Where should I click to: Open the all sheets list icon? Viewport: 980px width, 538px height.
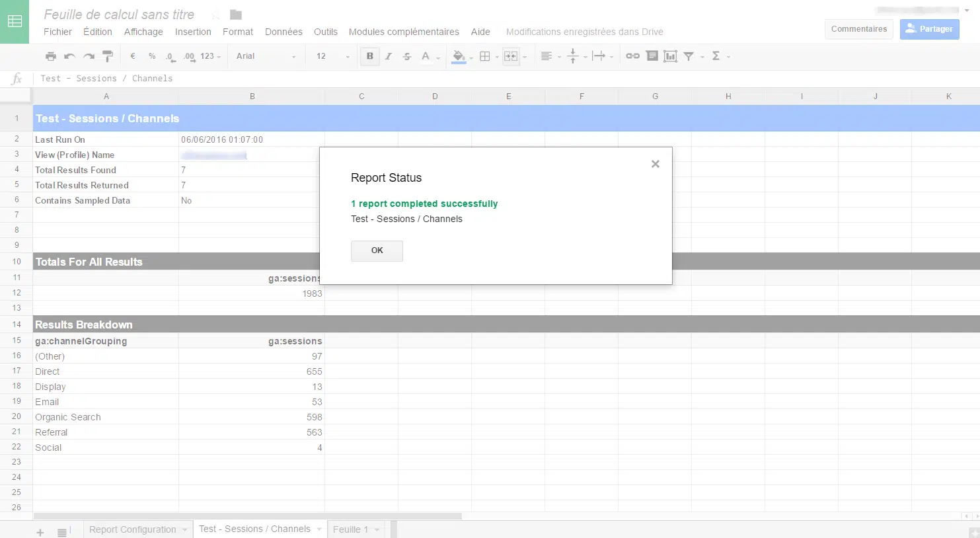click(x=61, y=532)
